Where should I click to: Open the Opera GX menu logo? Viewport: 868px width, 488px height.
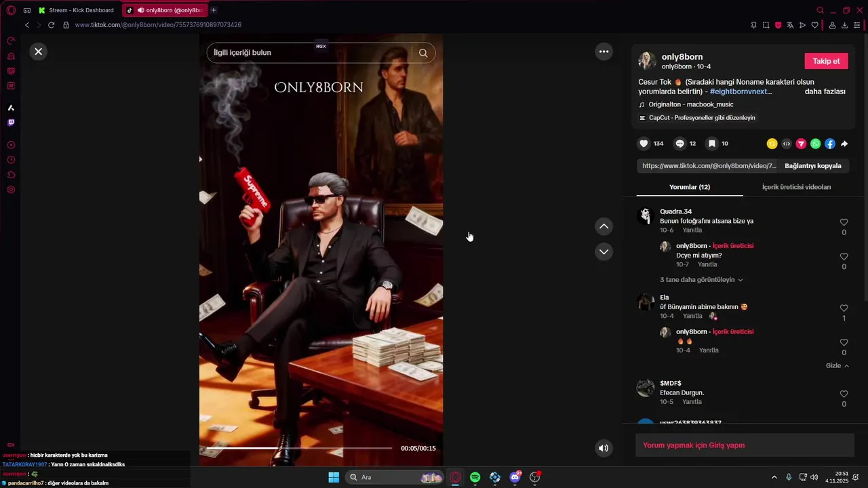click(11, 10)
